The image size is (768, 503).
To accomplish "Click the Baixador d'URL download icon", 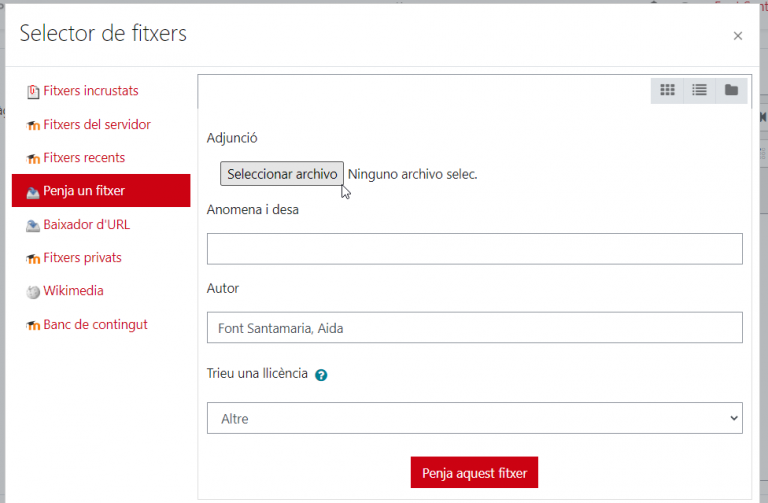I will click(33, 225).
